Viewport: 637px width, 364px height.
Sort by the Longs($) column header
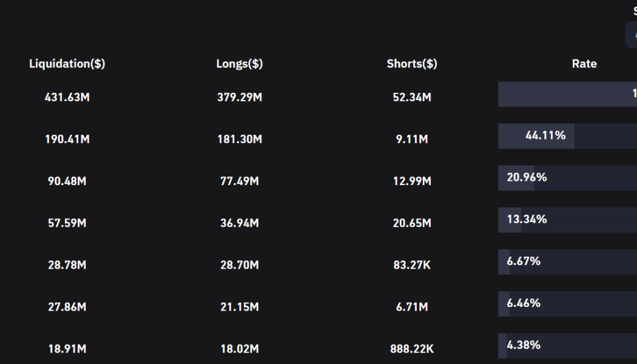click(x=240, y=64)
